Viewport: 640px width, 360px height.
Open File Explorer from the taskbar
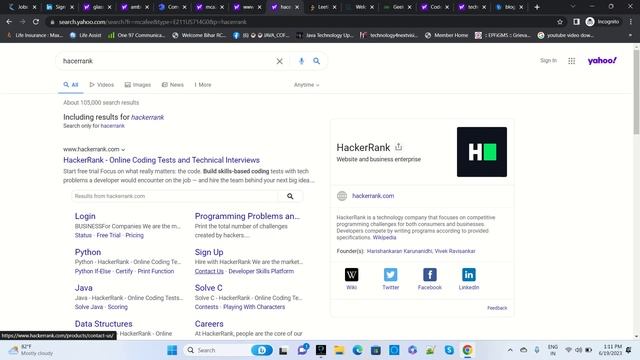(339, 350)
